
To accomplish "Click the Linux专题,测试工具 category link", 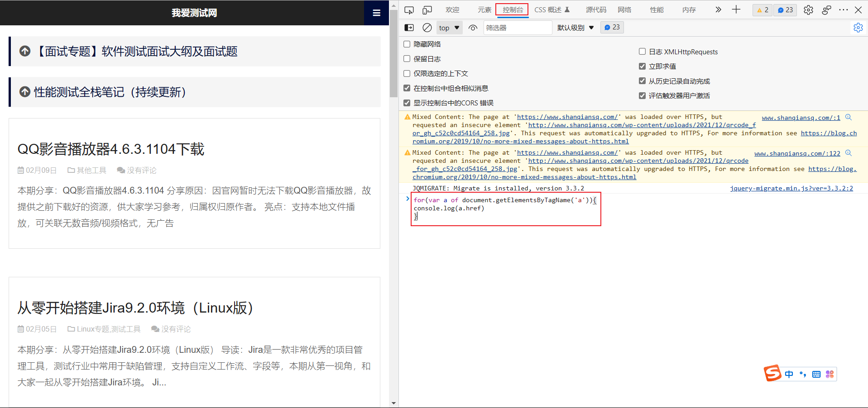I will coord(109,329).
